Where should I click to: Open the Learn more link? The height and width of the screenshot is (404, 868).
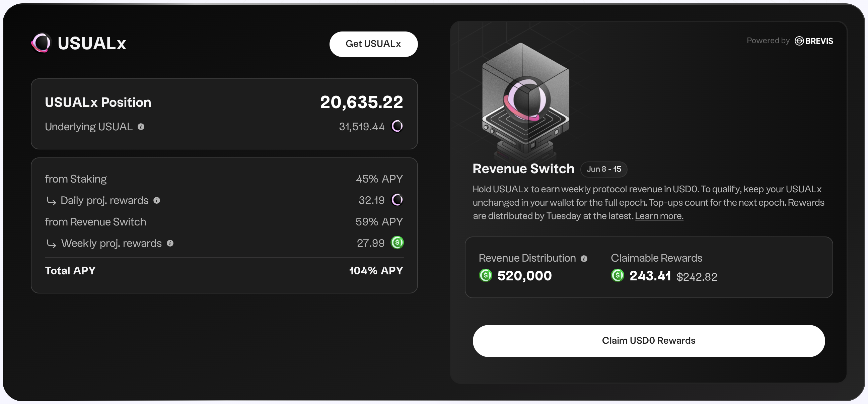[x=659, y=216]
